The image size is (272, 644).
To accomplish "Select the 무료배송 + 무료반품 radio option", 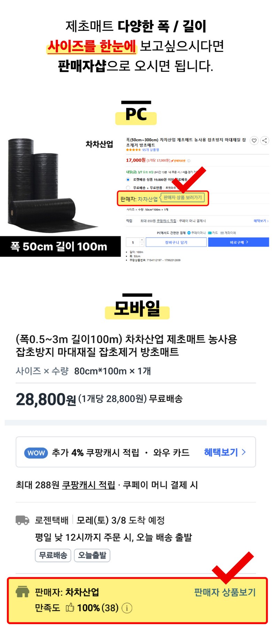I will (x=128, y=188).
